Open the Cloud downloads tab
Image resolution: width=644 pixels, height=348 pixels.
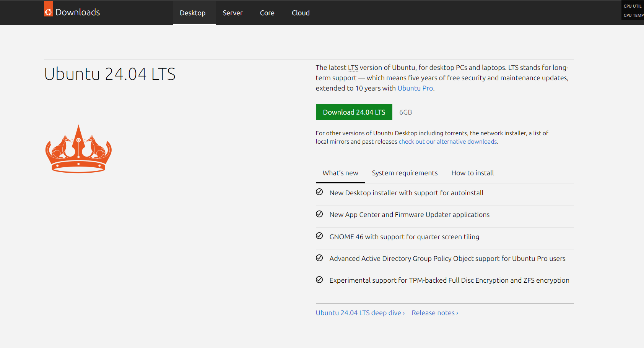point(301,13)
